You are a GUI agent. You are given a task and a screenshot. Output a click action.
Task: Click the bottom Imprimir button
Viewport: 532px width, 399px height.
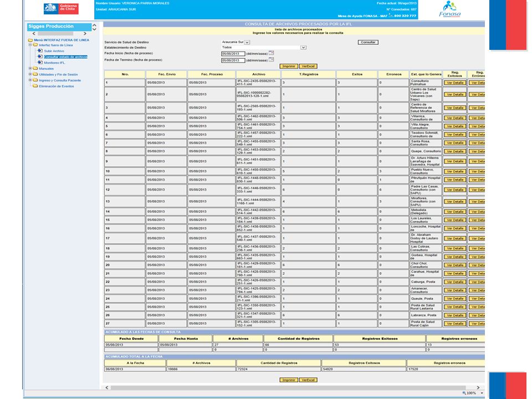289,380
